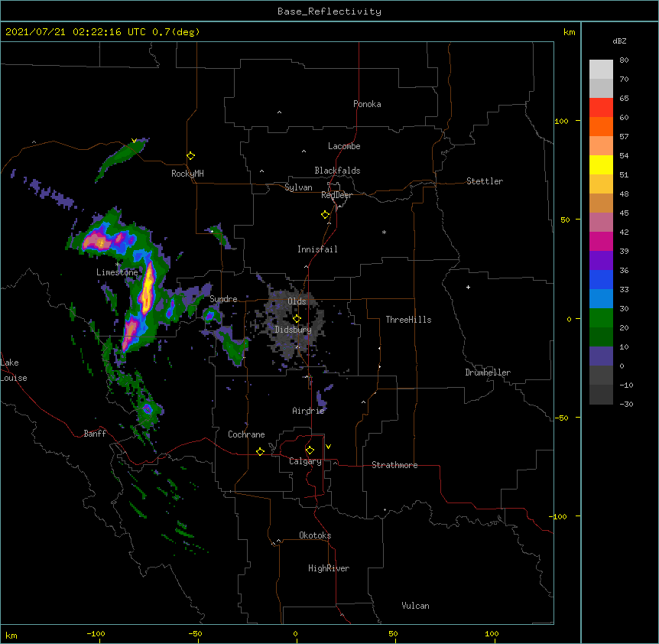Click the Vulcan label
Image resolution: width=659 pixels, height=644 pixels.
415,606
